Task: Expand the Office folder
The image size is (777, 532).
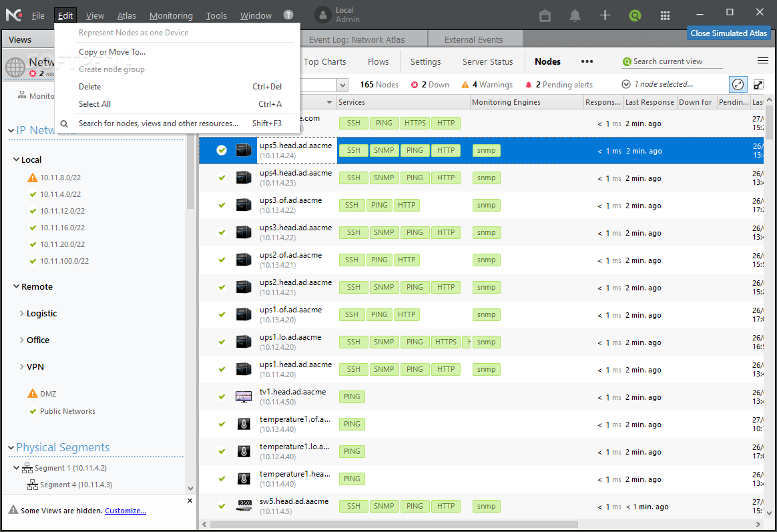Action: [21, 340]
